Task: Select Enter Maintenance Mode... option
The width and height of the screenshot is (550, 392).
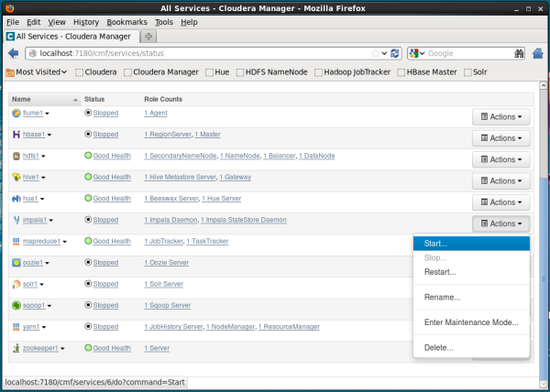Action: coord(471,322)
